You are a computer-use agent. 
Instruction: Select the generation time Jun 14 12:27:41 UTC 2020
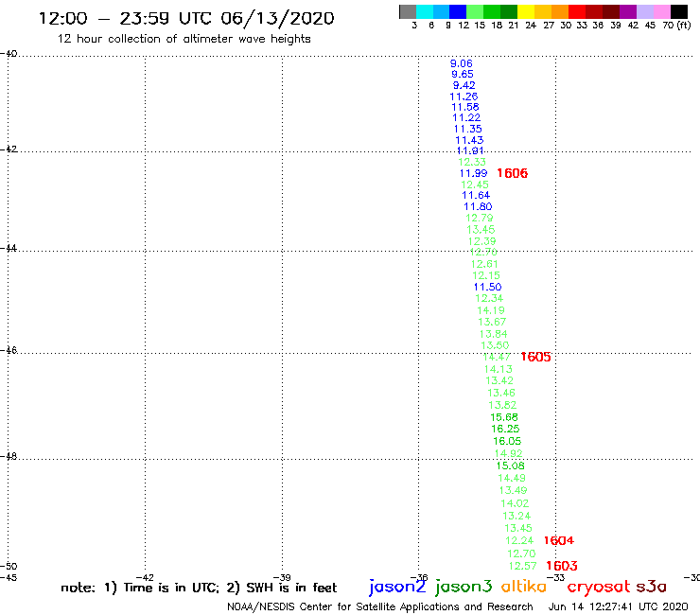click(619, 606)
